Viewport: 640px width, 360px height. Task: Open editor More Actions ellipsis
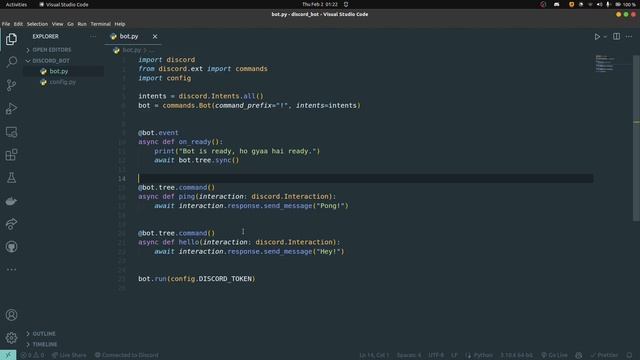(x=629, y=36)
